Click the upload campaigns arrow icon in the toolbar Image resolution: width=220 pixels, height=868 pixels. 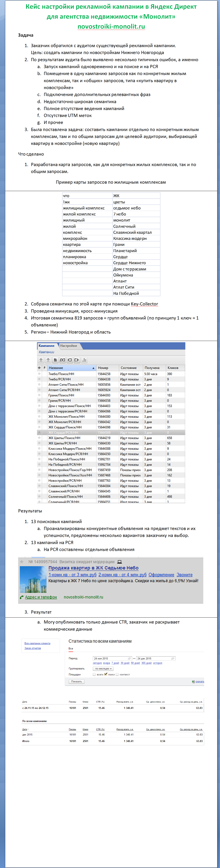tap(41, 360)
